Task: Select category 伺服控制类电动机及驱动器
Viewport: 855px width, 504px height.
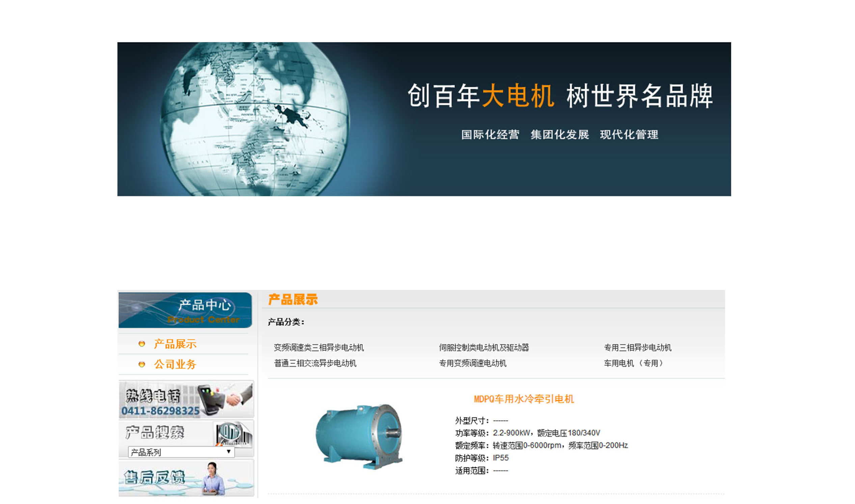Action: click(x=484, y=348)
